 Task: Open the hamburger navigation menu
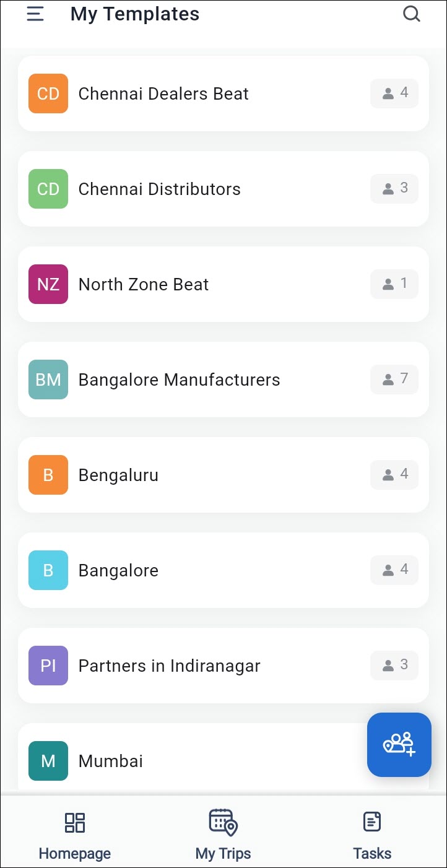[x=35, y=14]
